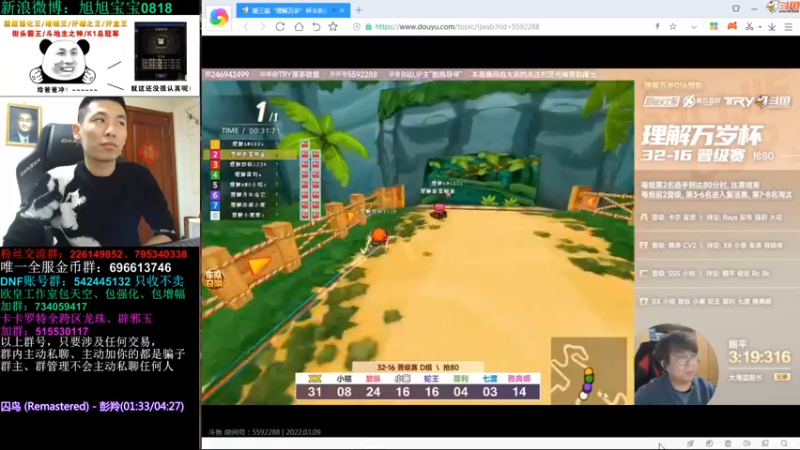Toggle the sound icon in status bar
This screenshot has height=450, width=800.
pos(747,444)
